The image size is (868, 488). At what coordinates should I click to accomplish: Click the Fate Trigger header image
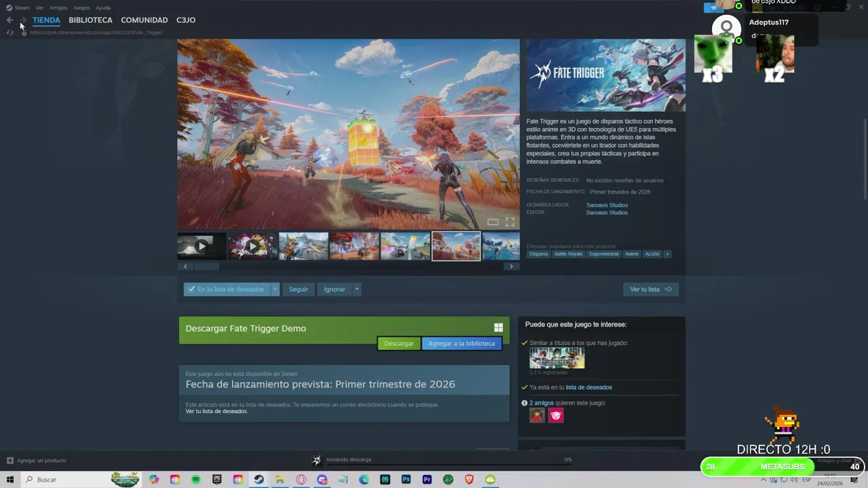(606, 75)
